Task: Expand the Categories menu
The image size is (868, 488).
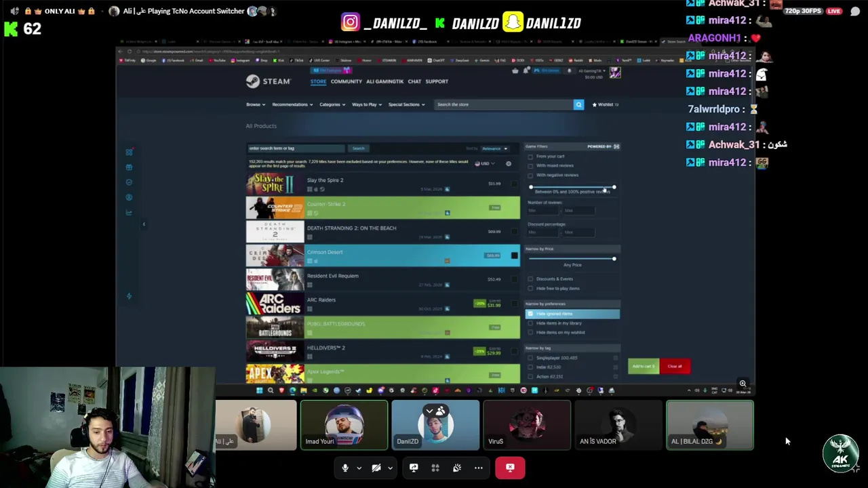Action: click(x=332, y=104)
